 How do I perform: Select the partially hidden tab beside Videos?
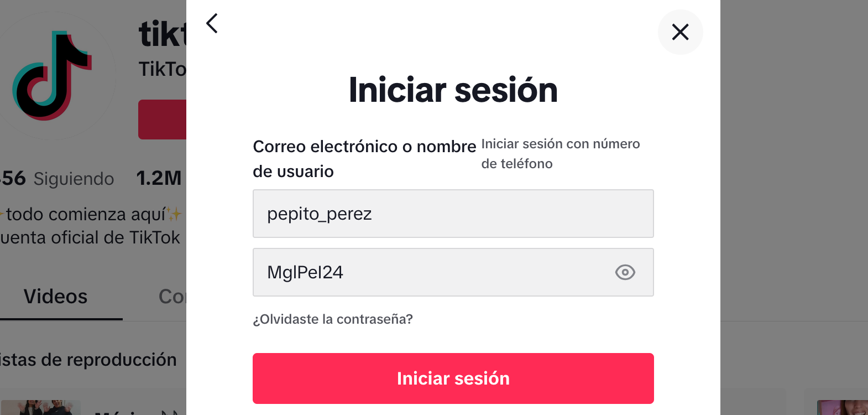[172, 297]
